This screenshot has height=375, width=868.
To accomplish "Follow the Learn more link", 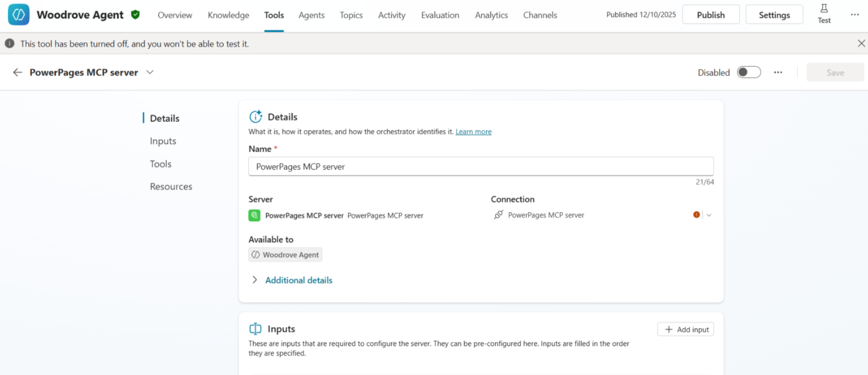I will click(474, 132).
